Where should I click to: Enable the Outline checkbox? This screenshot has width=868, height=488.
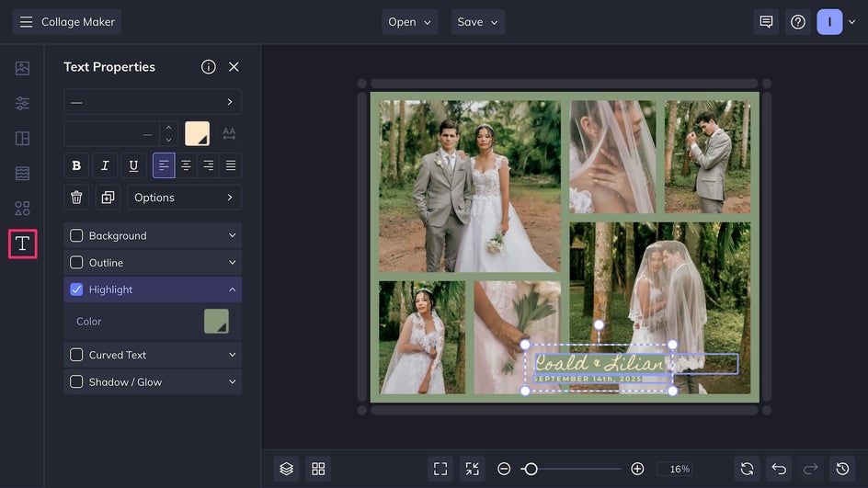pyautogui.click(x=76, y=262)
